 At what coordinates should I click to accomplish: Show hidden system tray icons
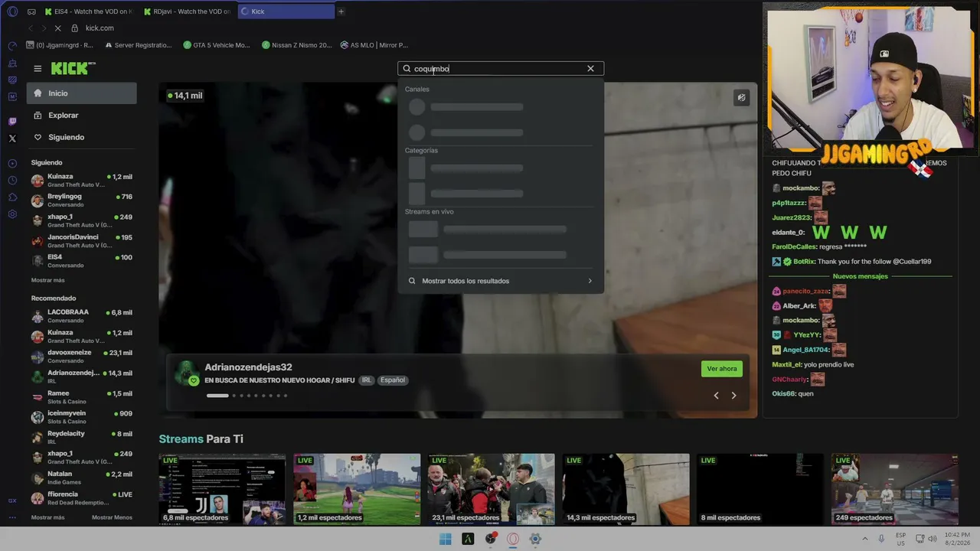pos(864,539)
